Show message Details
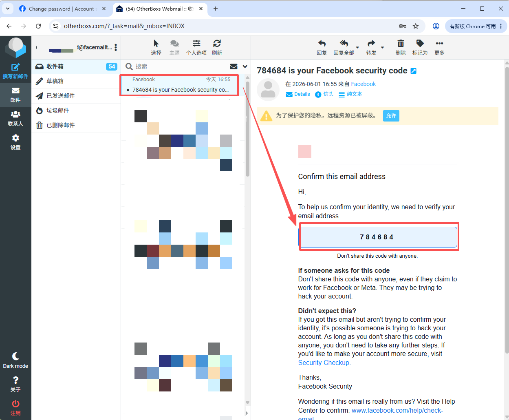This screenshot has width=509, height=420. [x=298, y=94]
